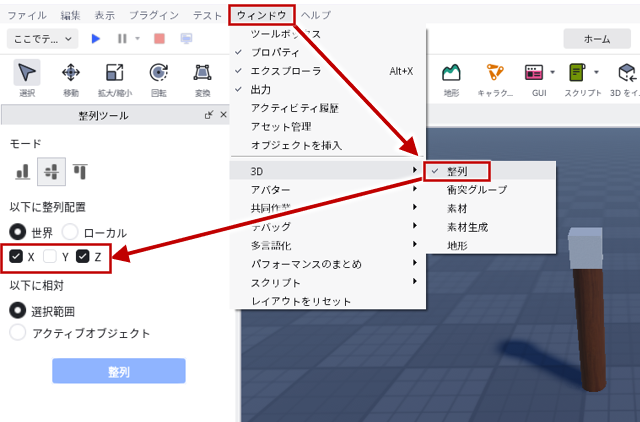Choose オブジェクトを挿入 menu item

point(328,145)
